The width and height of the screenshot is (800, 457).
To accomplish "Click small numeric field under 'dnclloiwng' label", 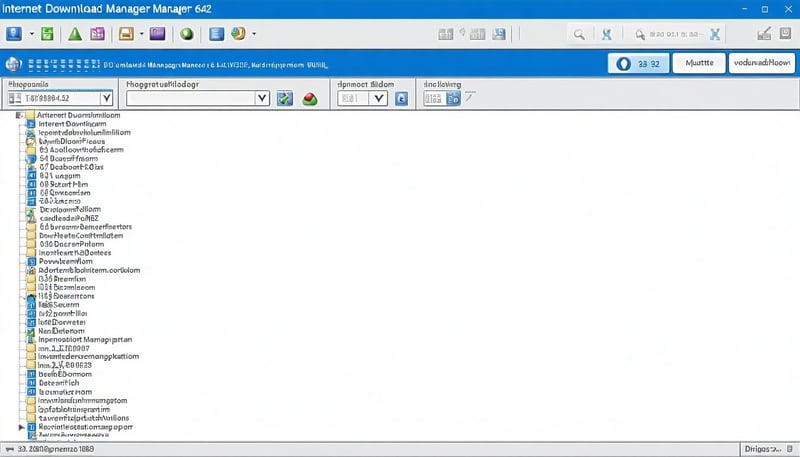I will [x=433, y=98].
